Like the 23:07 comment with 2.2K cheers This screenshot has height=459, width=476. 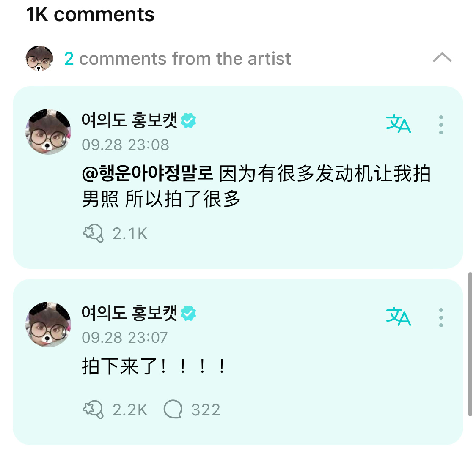[x=93, y=410]
